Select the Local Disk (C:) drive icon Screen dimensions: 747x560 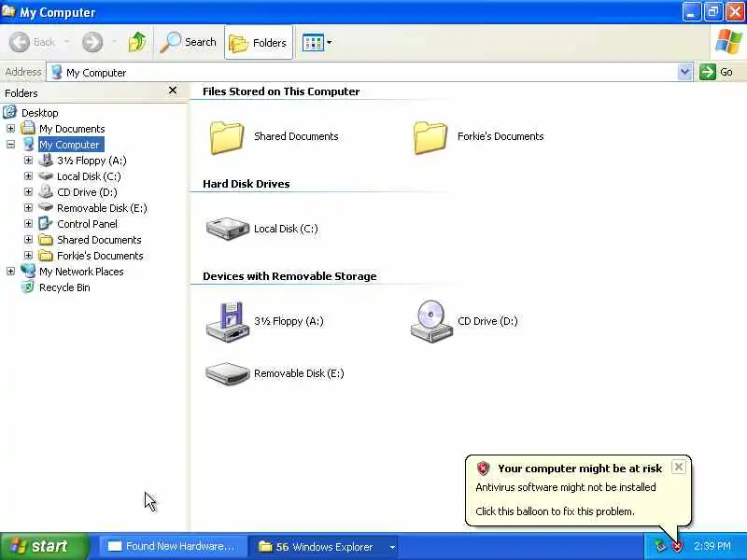tap(227, 229)
